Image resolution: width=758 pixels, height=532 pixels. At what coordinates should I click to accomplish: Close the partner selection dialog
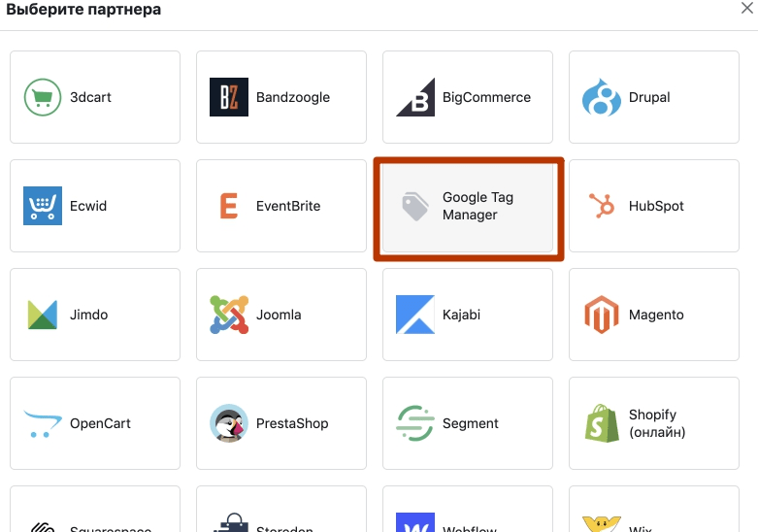pyautogui.click(x=747, y=8)
